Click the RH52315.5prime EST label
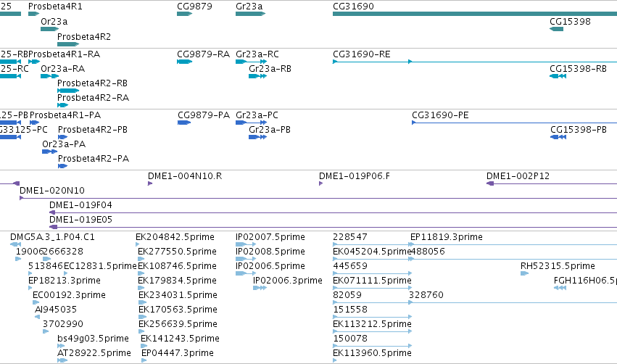617x364 pixels. click(x=558, y=266)
